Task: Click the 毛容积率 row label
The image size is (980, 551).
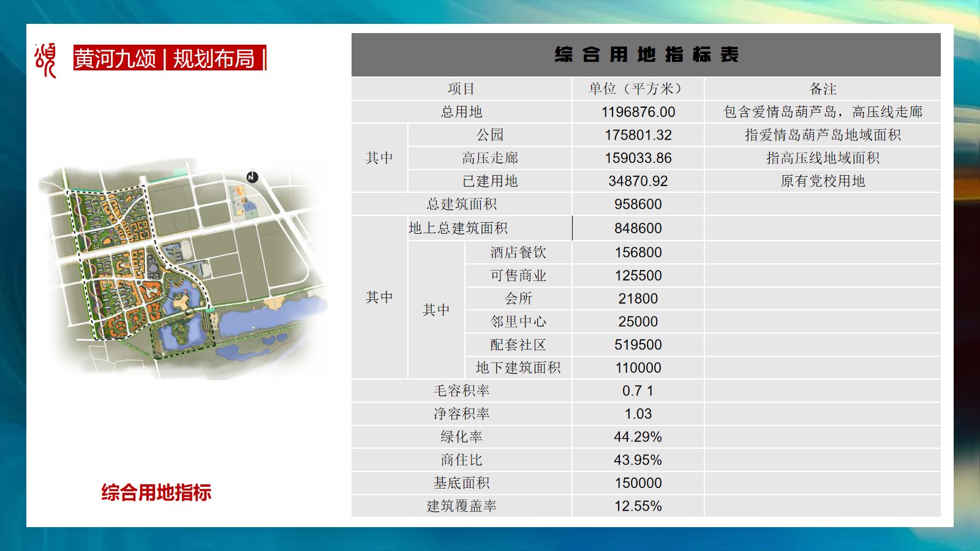Action: (461, 391)
